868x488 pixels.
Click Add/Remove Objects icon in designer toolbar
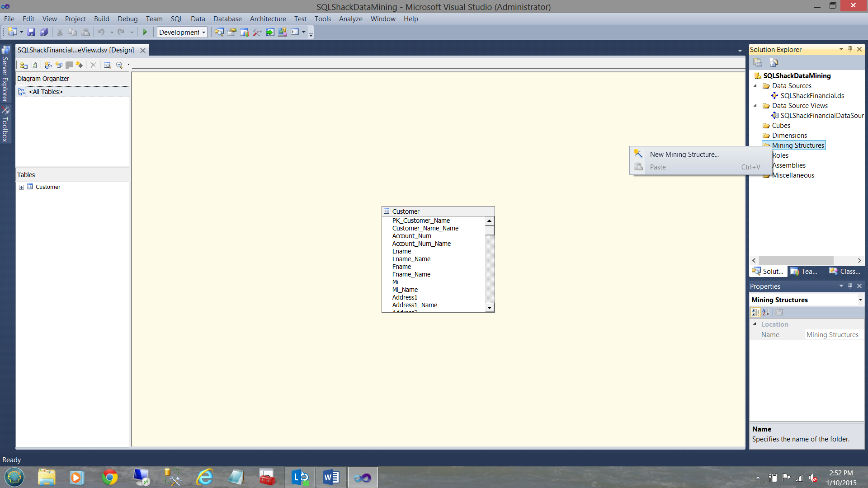click(x=24, y=65)
